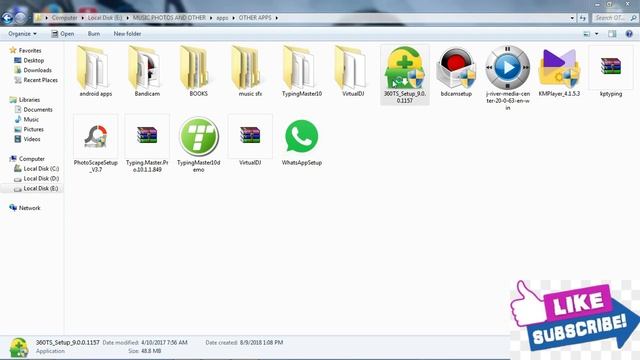Click the OTHER APPS breadcrumb
This screenshot has height=360, width=640.
[x=255, y=18]
